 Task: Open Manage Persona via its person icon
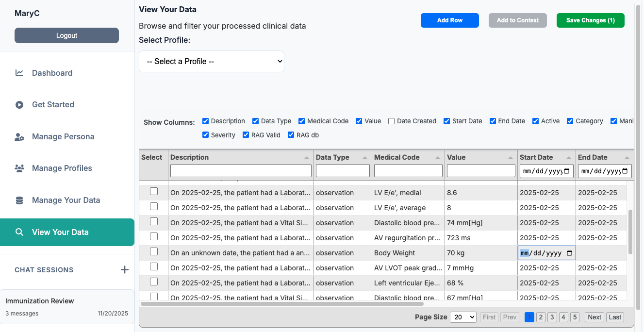[x=19, y=136]
